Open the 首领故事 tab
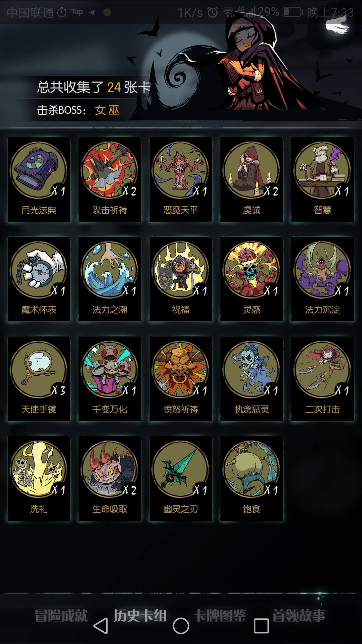Image resolution: width=362 pixels, height=644 pixels. [x=299, y=616]
